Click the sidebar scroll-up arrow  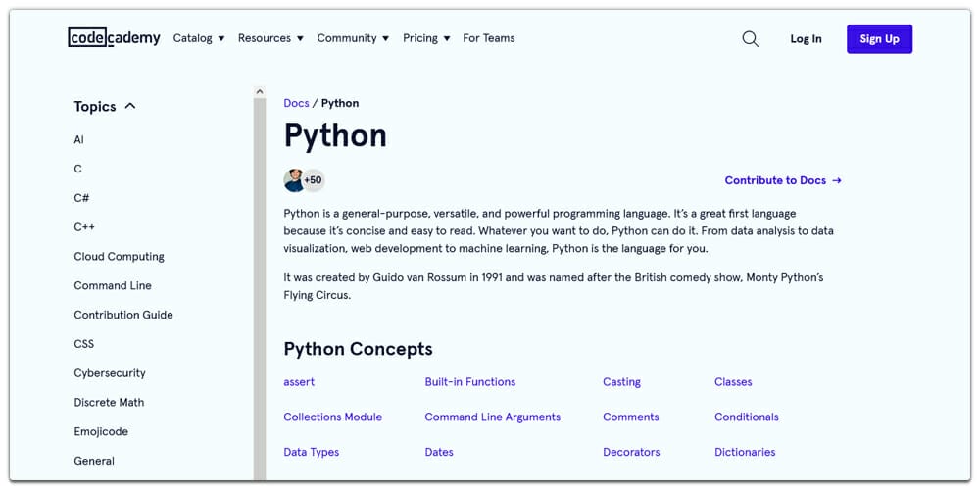tap(260, 92)
